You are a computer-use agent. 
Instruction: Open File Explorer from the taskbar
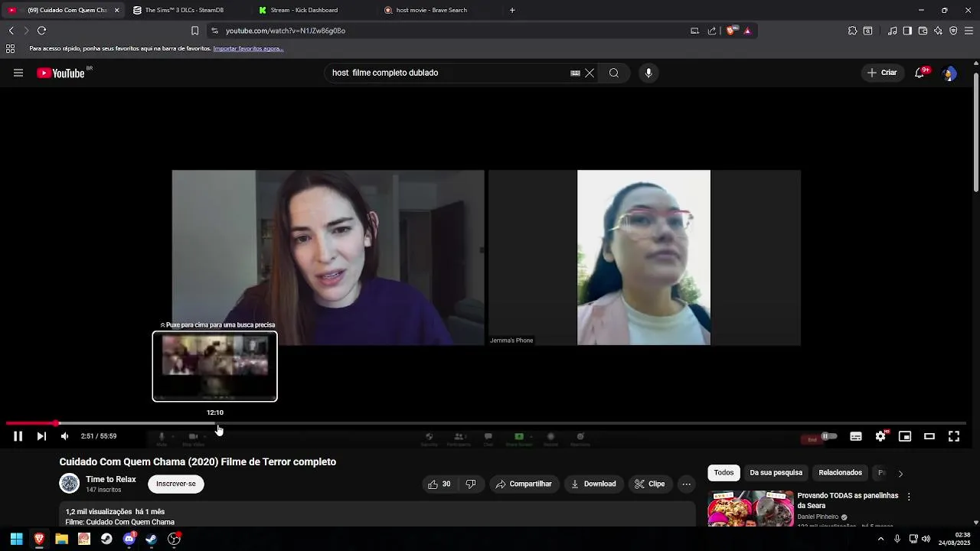coord(61,539)
